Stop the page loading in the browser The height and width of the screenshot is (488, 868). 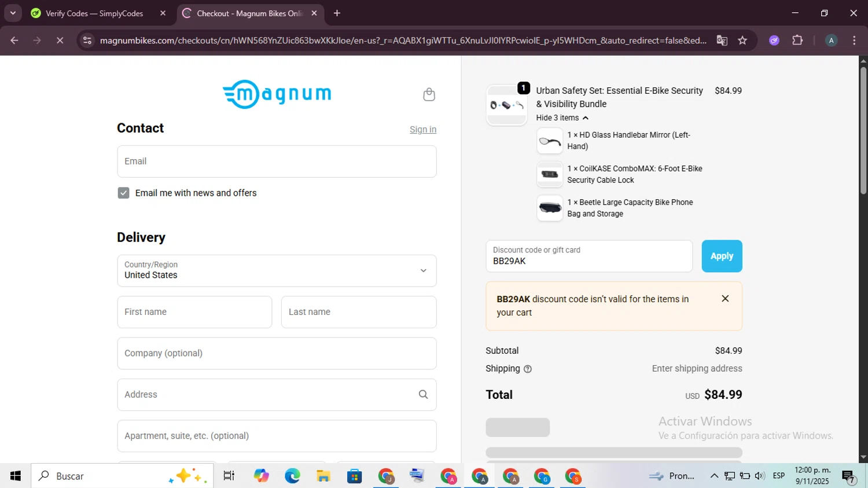(60, 41)
